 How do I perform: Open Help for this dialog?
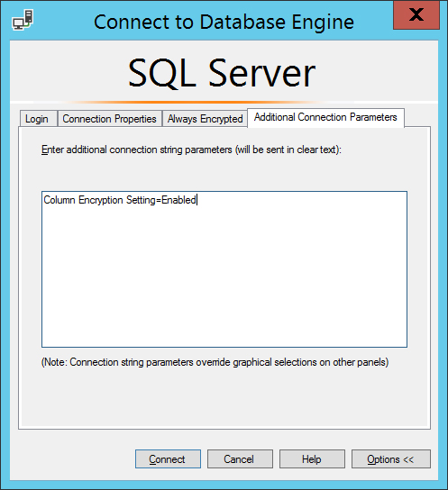pos(312,459)
